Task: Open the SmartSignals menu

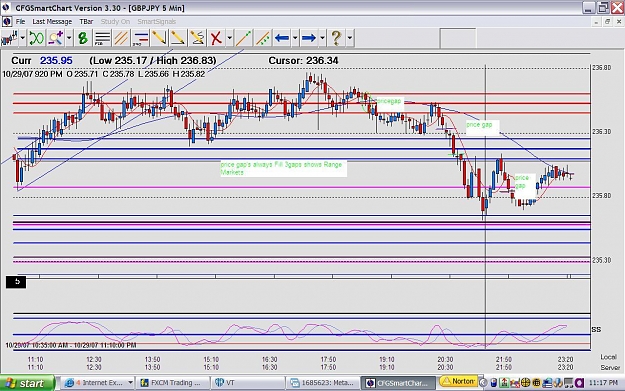Action: [157, 22]
